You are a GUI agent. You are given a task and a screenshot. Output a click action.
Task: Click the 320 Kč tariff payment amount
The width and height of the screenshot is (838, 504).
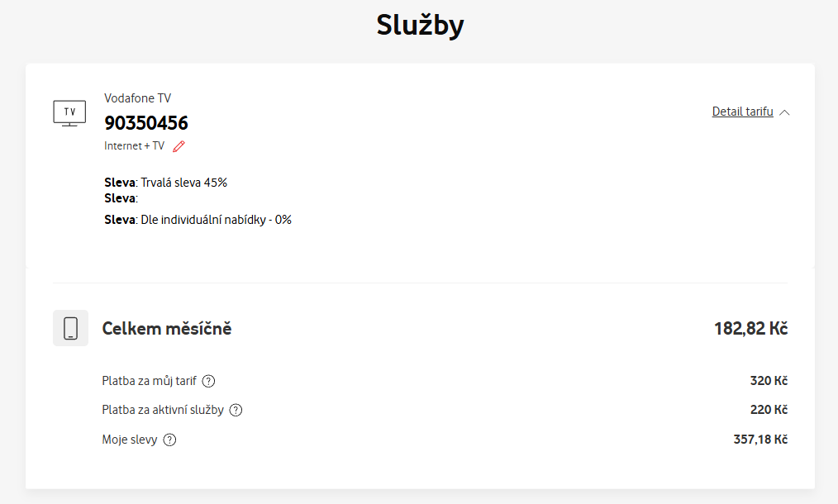coord(768,381)
